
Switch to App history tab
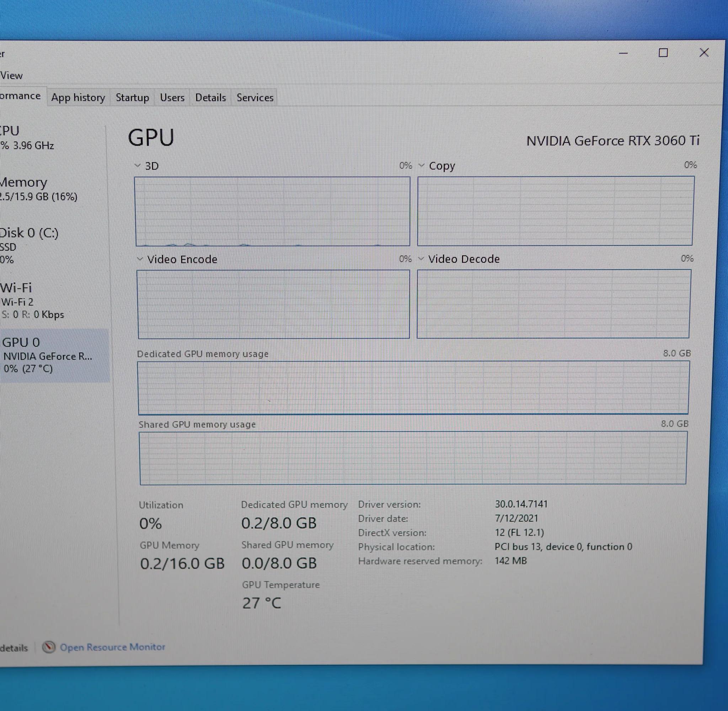[78, 97]
